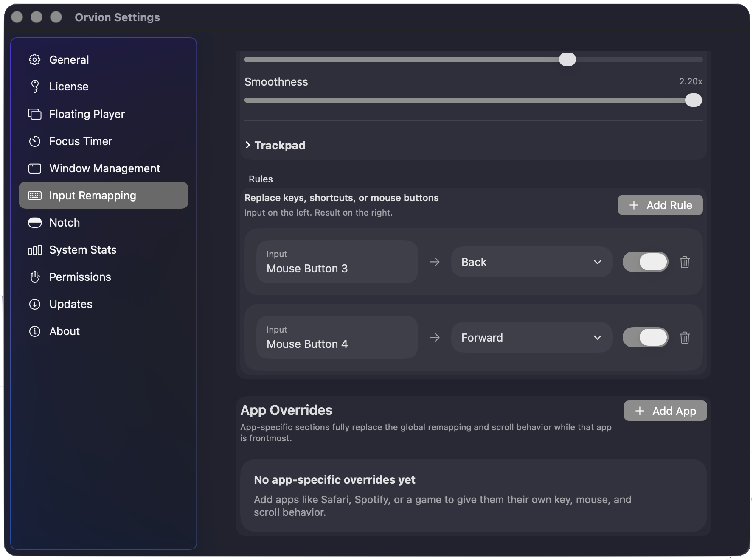This screenshot has height=560, width=753.
Task: Click the Add App button
Action: [665, 411]
